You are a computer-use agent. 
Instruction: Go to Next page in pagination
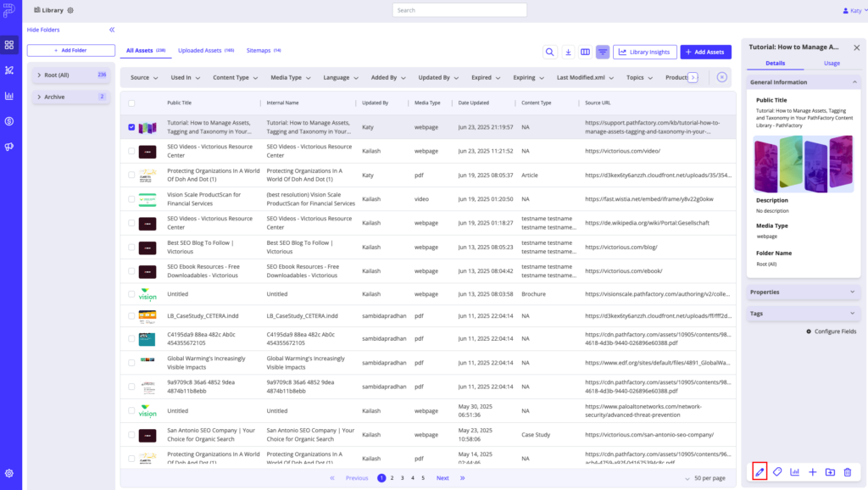tap(442, 478)
